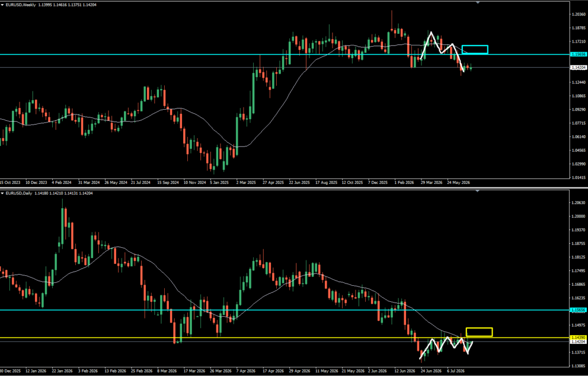Click the 10 Nov 2024 date label
The image size is (588, 376).
(195, 183)
